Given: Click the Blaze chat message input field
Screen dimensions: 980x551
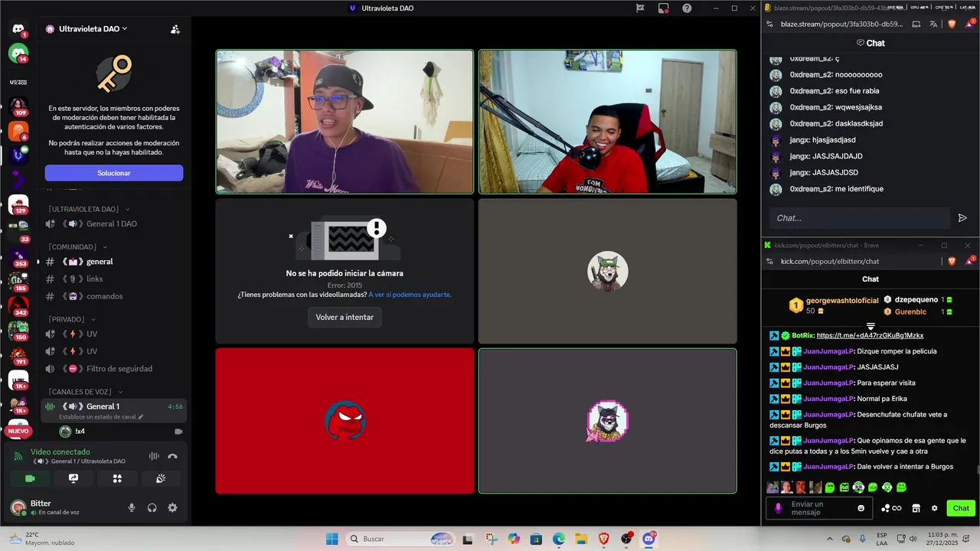Looking at the screenshot, I should point(860,218).
